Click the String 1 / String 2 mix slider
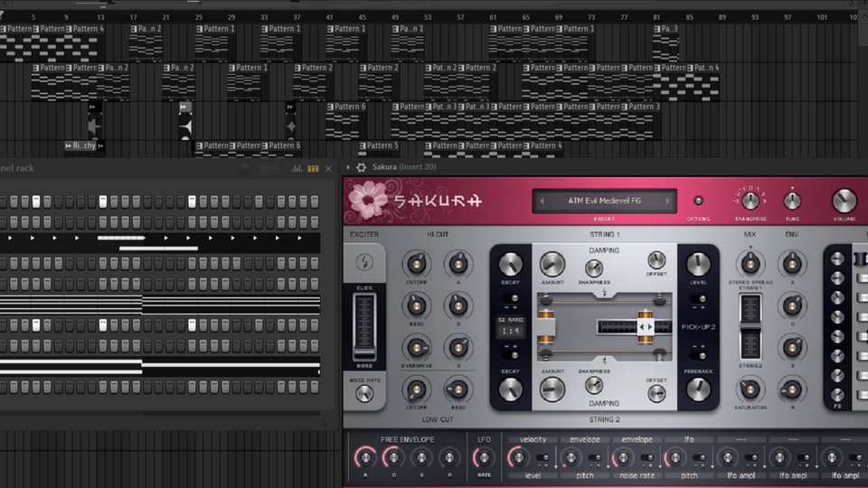This screenshot has height=488, width=868. pos(750,326)
